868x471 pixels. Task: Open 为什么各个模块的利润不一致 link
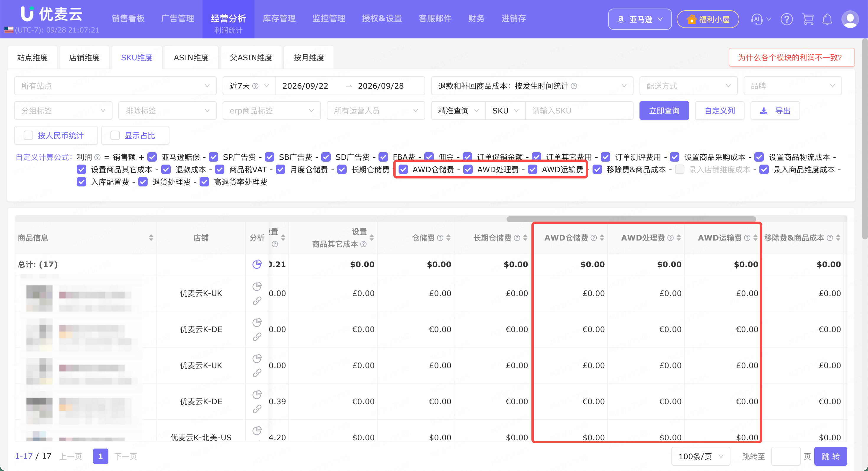coord(791,58)
